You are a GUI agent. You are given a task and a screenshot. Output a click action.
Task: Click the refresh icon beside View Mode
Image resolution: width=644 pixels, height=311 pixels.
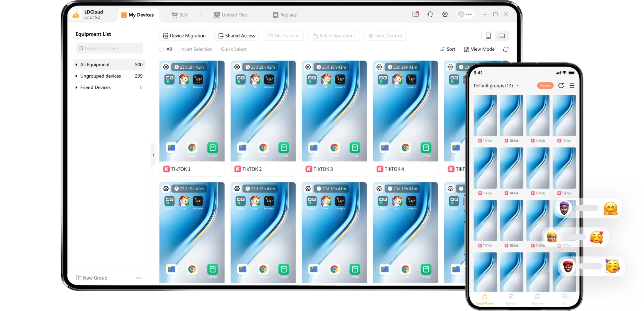(506, 49)
